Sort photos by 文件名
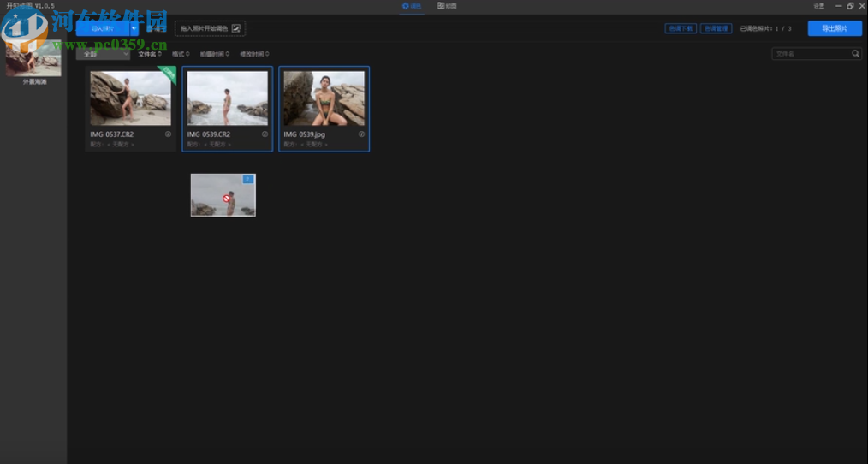This screenshot has height=464, width=868. coord(149,54)
